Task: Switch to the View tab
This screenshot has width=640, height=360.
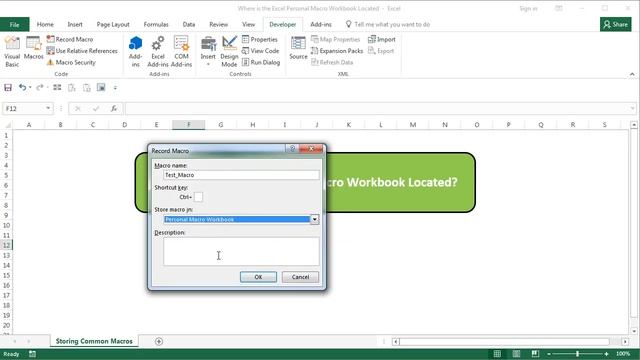Action: point(248,24)
